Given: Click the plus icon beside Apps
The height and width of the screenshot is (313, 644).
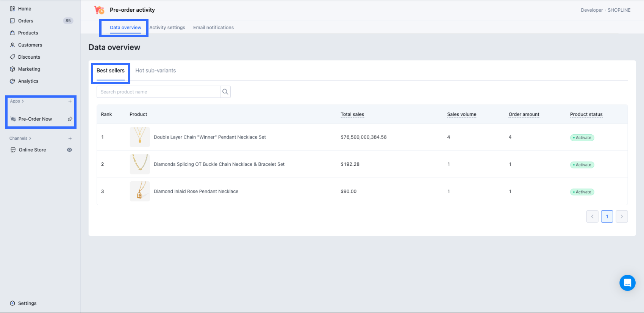Looking at the screenshot, I should click(x=70, y=101).
